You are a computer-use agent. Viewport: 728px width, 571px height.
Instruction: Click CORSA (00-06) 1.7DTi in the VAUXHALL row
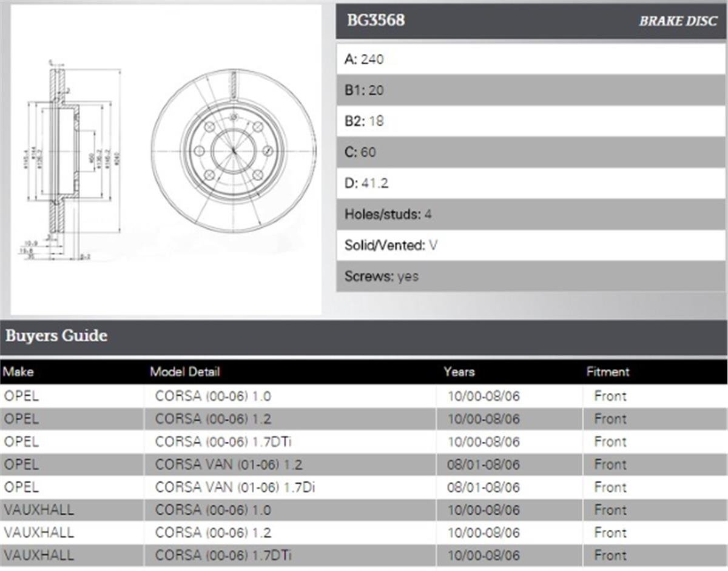pos(224,555)
